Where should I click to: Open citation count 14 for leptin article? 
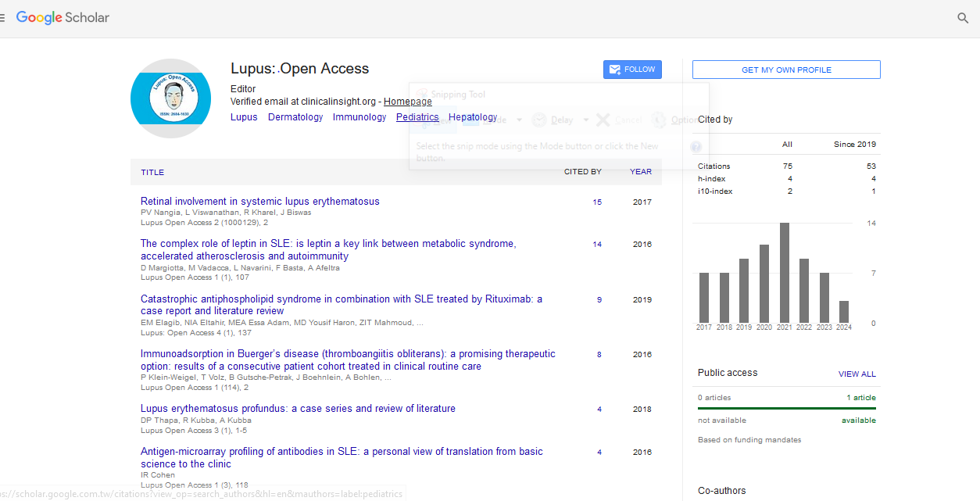click(597, 245)
